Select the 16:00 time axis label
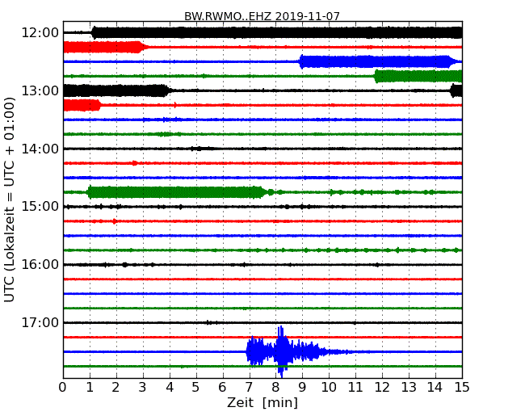Viewport: 525px width, 420px height. point(40,265)
